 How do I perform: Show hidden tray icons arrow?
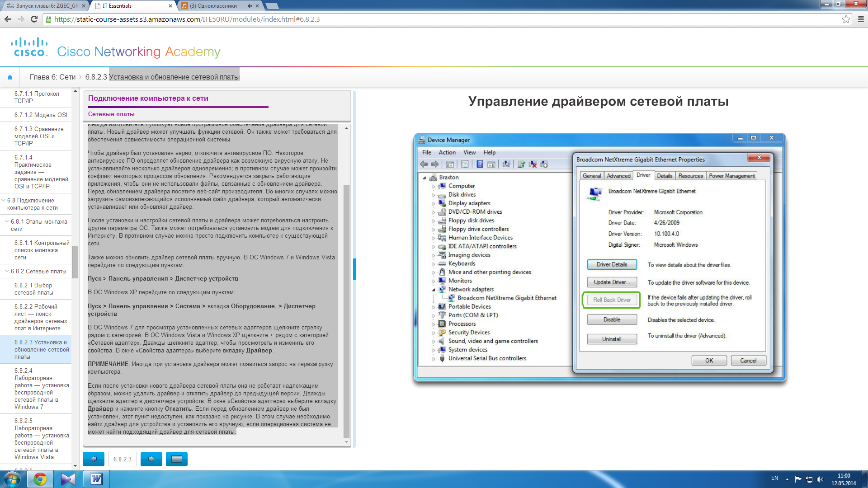click(787, 479)
